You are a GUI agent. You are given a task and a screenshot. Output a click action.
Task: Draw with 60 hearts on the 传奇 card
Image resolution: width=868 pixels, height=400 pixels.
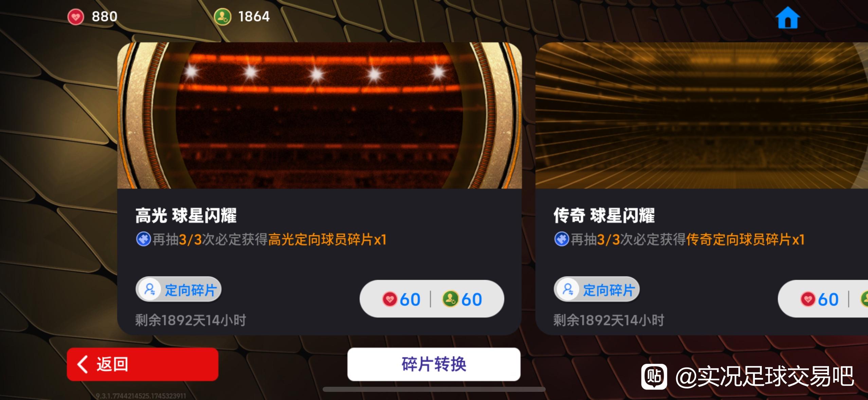[819, 299]
